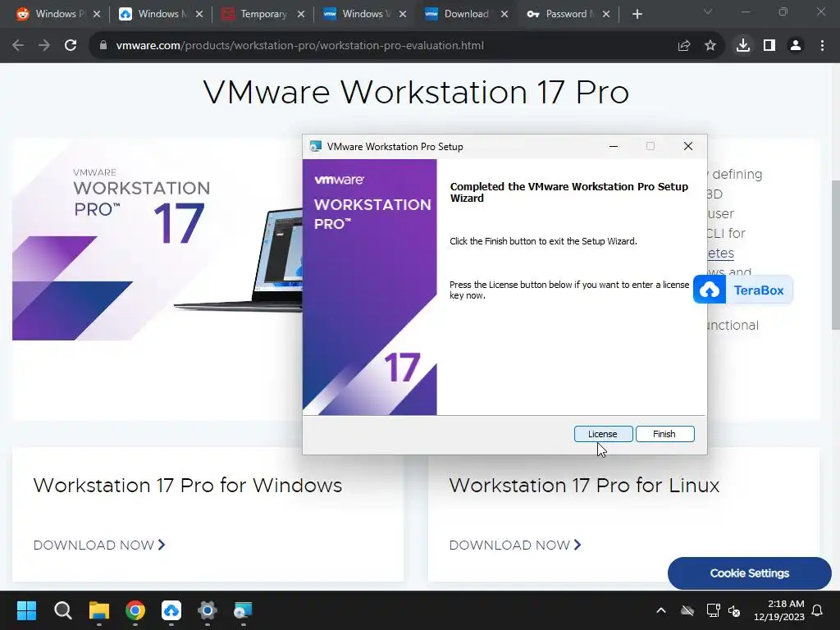This screenshot has width=840, height=630.
Task: Click the setup dialog title bar icon
Action: (x=316, y=146)
